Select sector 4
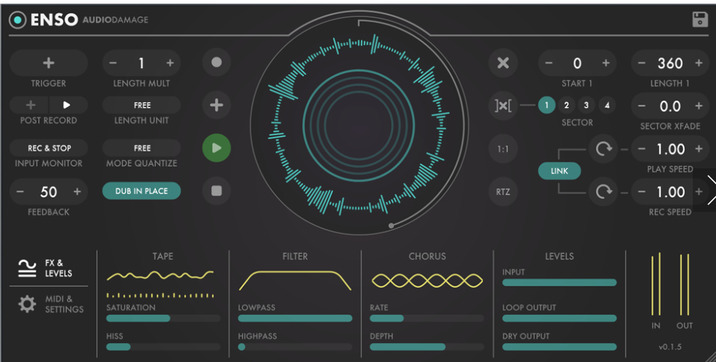 click(x=607, y=105)
